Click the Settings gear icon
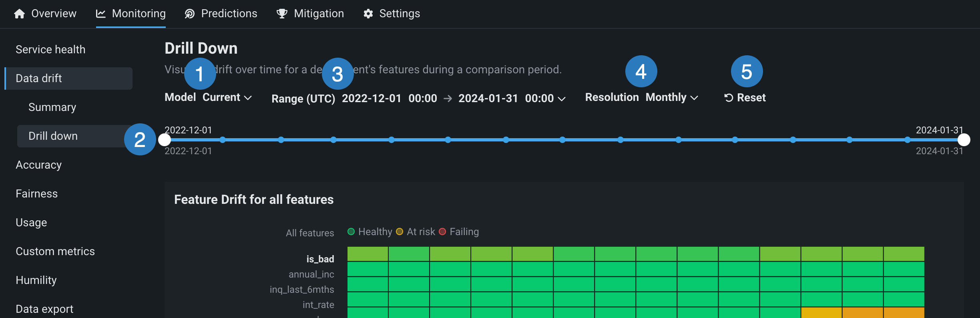The image size is (980, 318). tap(368, 14)
